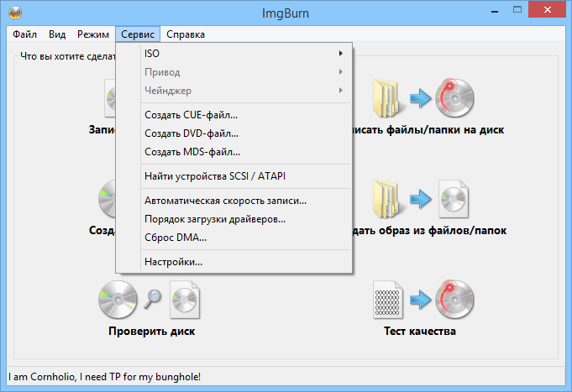Click the disc image file icon beside the middle folder
Screen dimensions: 572x392
(x=454, y=199)
